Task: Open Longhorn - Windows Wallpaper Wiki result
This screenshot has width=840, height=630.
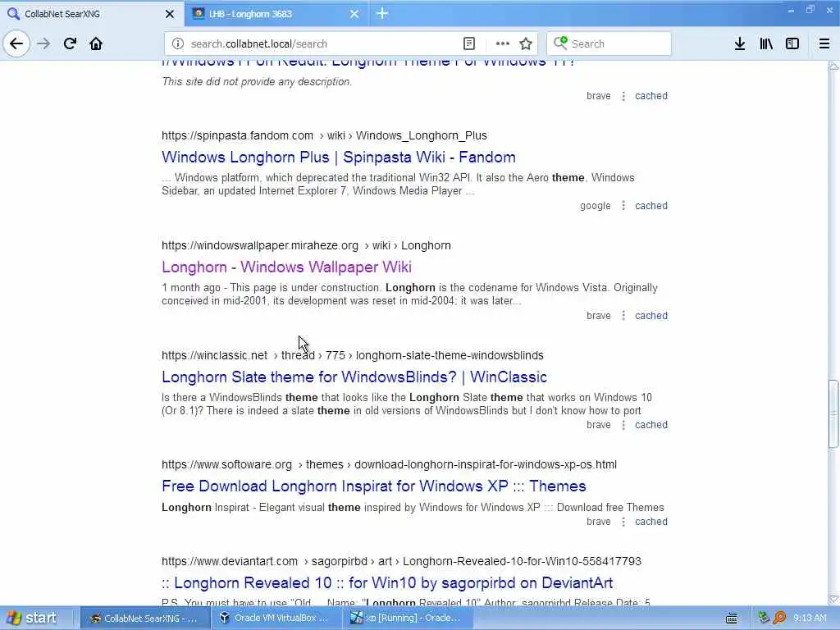Action: coord(286,267)
